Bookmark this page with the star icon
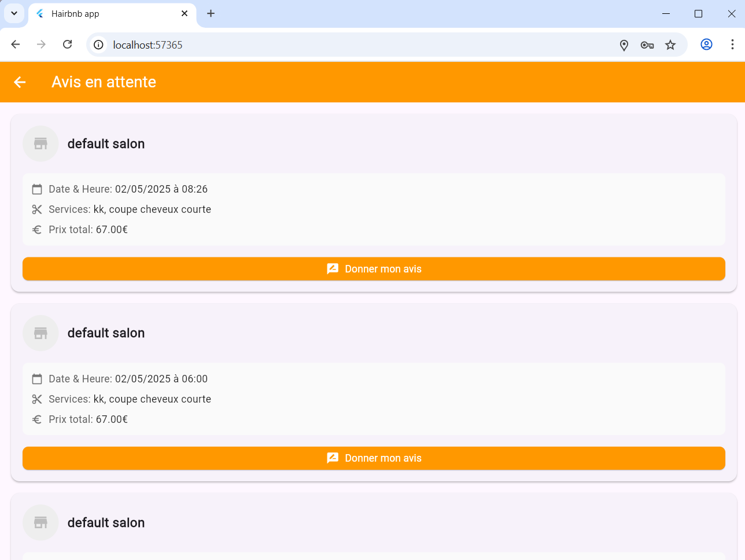This screenshot has width=745, height=560. pos(670,45)
